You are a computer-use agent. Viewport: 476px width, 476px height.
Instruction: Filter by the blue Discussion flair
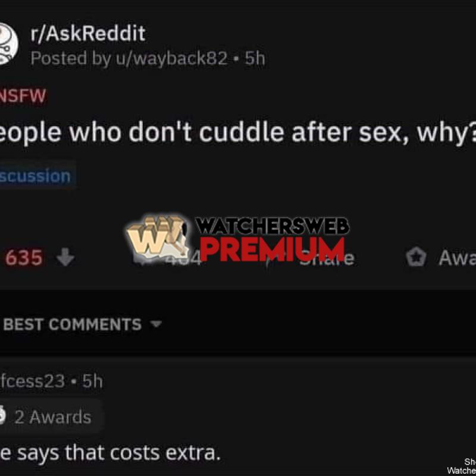click(36, 176)
